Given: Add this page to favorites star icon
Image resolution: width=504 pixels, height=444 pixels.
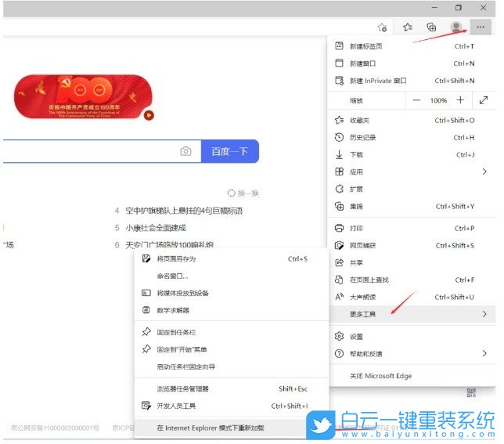Looking at the screenshot, I should click(x=382, y=27).
